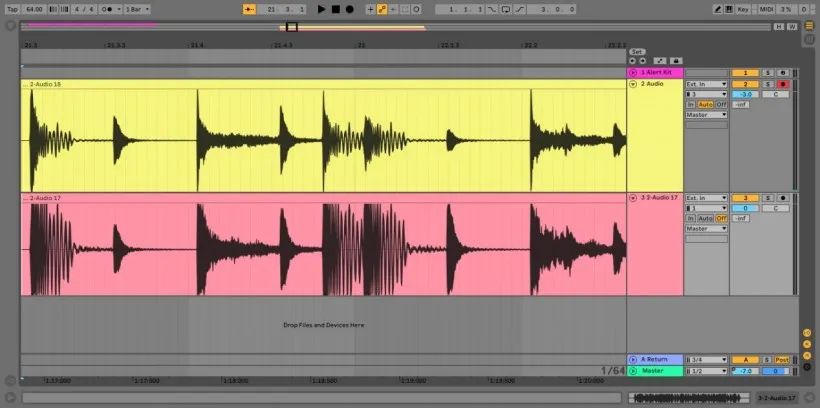Set 2-Audio 17 monitor to In
820x408 pixels.
[691, 219]
